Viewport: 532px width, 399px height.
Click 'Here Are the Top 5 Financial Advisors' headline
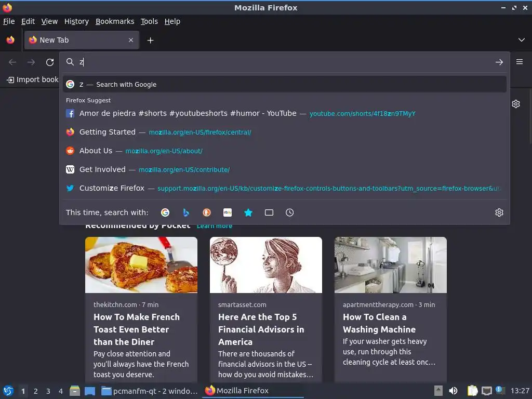[261, 329]
